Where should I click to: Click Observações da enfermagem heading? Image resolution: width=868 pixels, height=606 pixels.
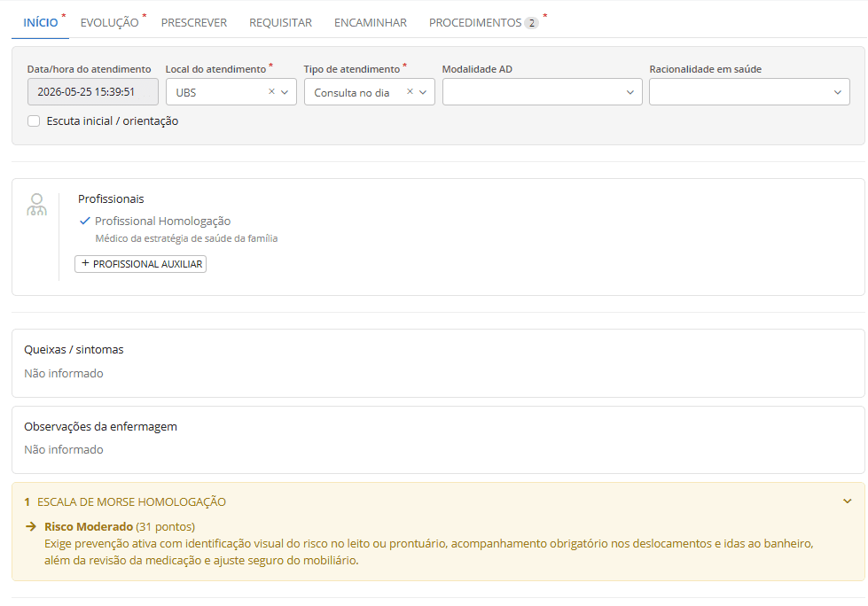(100, 426)
